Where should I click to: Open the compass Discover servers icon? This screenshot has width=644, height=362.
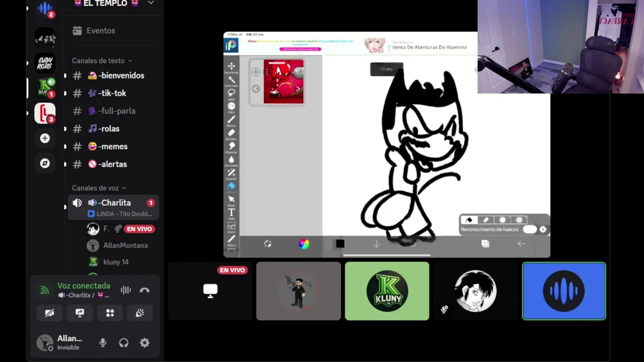(x=45, y=163)
